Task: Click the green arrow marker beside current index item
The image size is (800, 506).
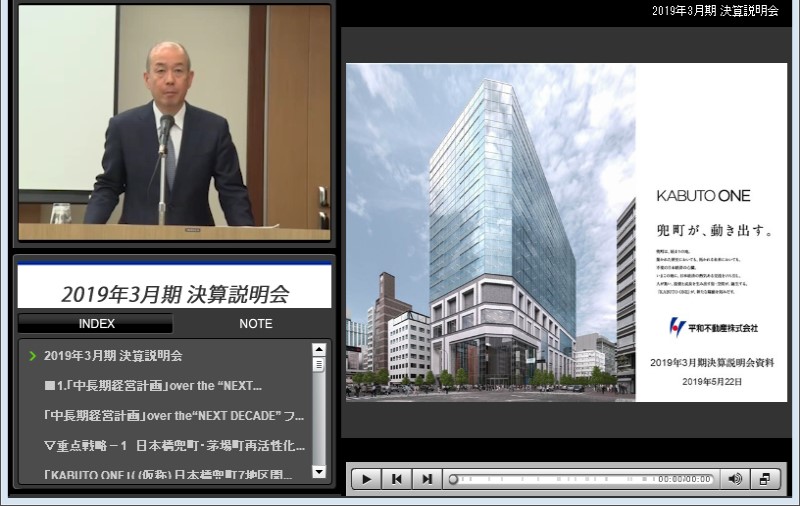Action: click(x=33, y=356)
